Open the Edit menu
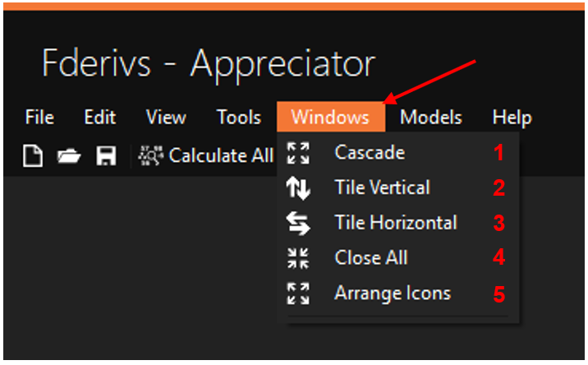 [x=99, y=118]
